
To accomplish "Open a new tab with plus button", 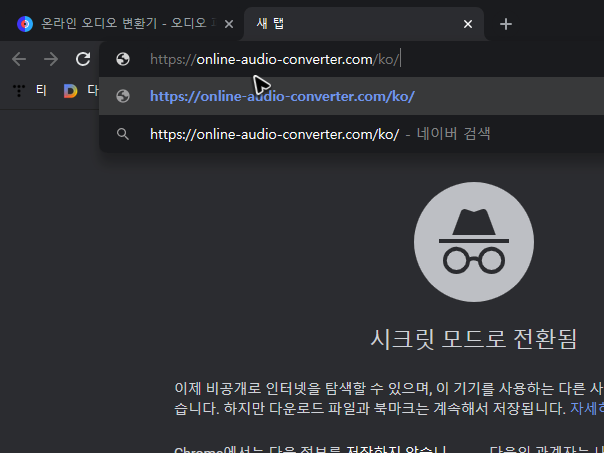I will (506, 24).
